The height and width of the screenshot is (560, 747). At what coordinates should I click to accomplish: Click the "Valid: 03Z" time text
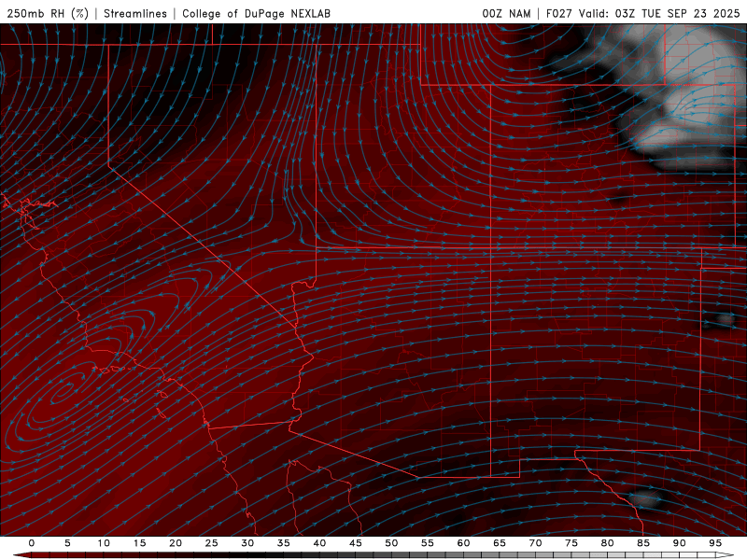(x=608, y=13)
